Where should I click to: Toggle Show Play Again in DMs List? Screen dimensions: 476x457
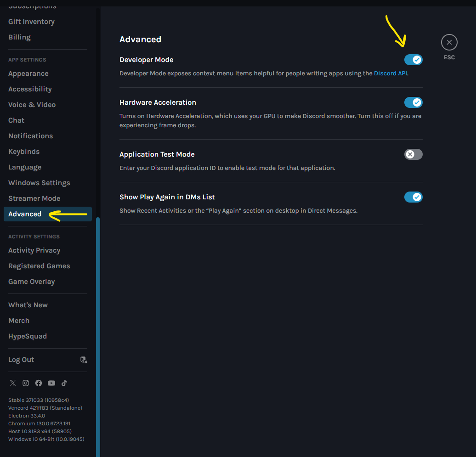click(x=413, y=197)
